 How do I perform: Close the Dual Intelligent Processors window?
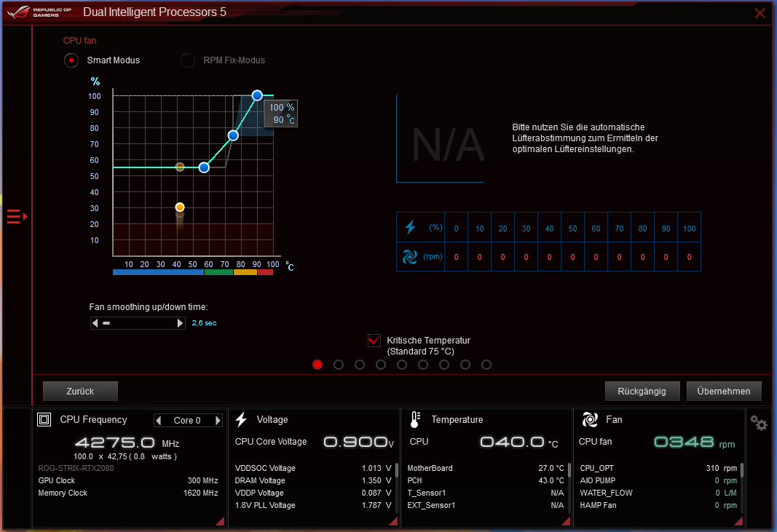coord(760,13)
